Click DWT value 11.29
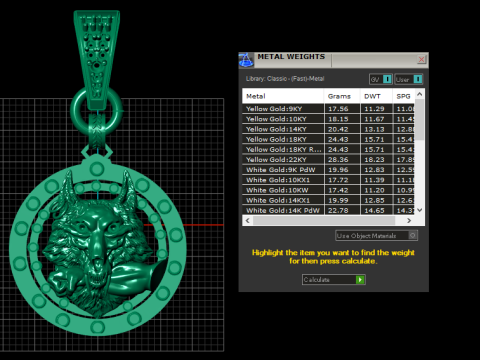The width and height of the screenshot is (480, 360). (374, 109)
